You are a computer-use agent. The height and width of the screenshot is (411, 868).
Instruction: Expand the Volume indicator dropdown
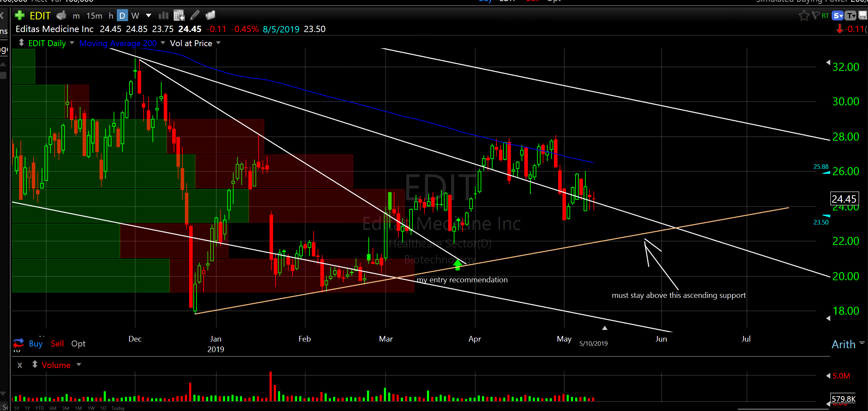point(79,365)
